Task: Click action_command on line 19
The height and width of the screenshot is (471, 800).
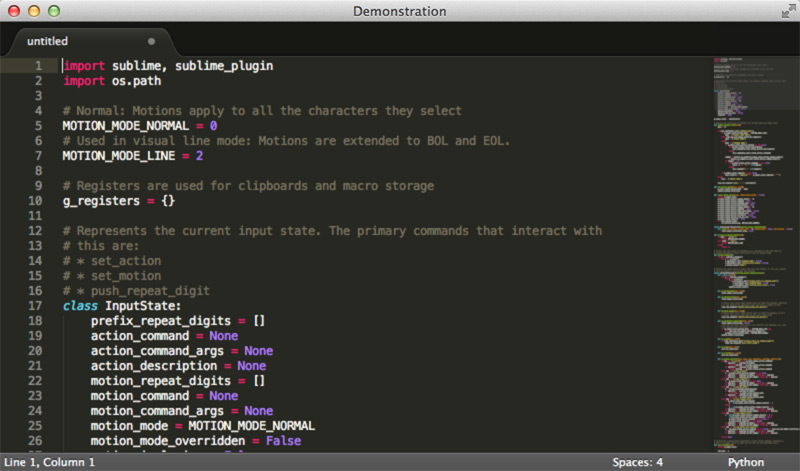Action: point(140,336)
